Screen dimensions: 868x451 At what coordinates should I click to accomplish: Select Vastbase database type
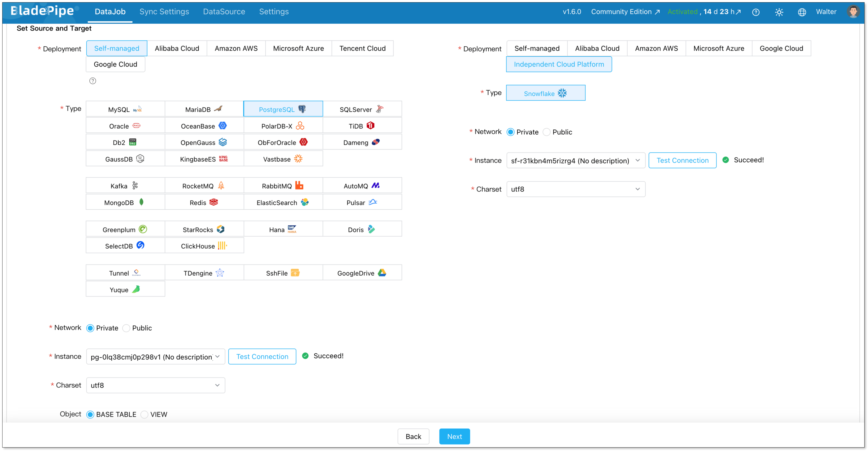tap(283, 159)
